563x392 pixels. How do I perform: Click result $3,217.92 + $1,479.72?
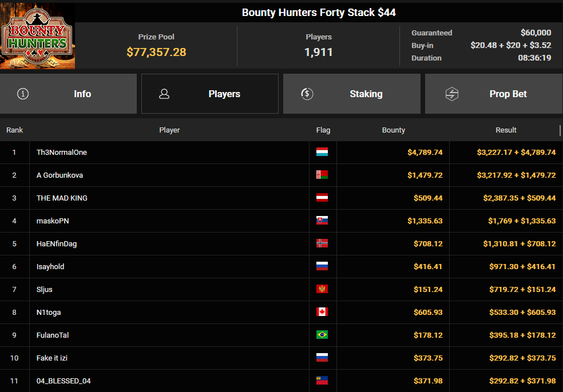[516, 175]
